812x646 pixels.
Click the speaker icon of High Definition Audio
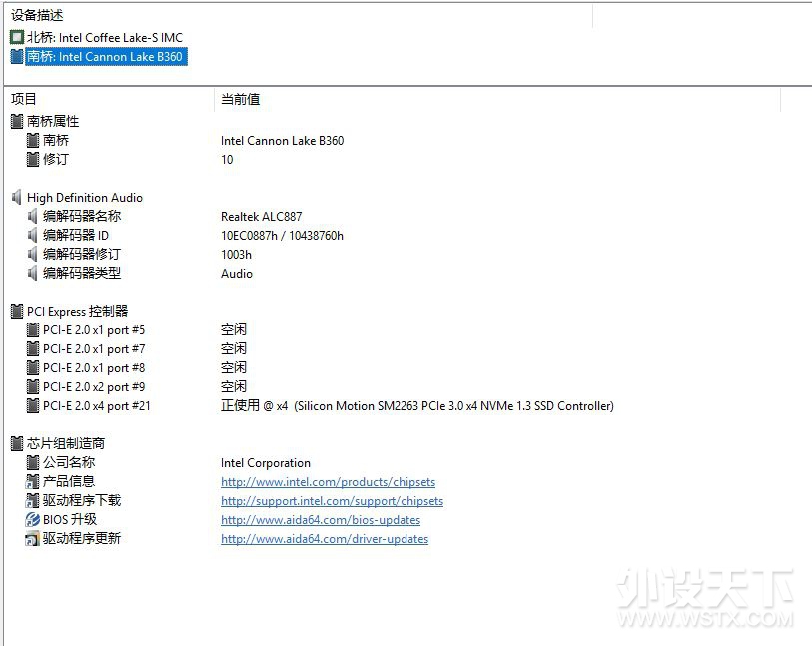click(x=17, y=198)
